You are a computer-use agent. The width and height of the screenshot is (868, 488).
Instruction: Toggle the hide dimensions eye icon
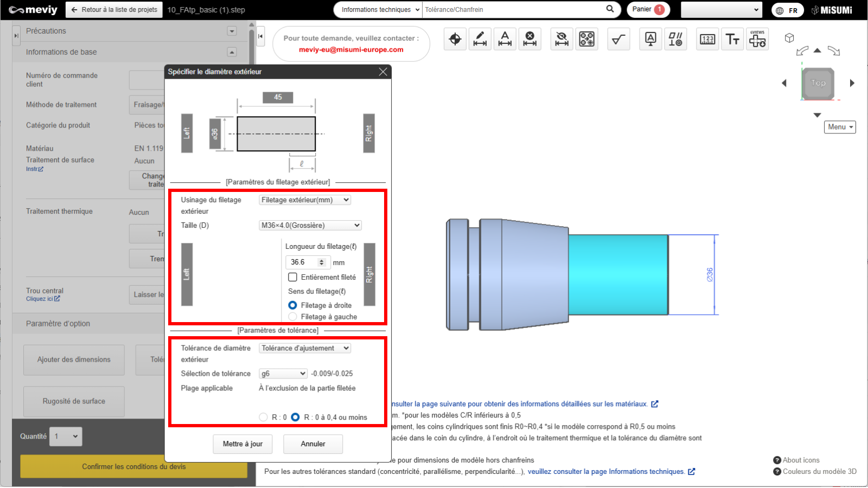coord(562,39)
